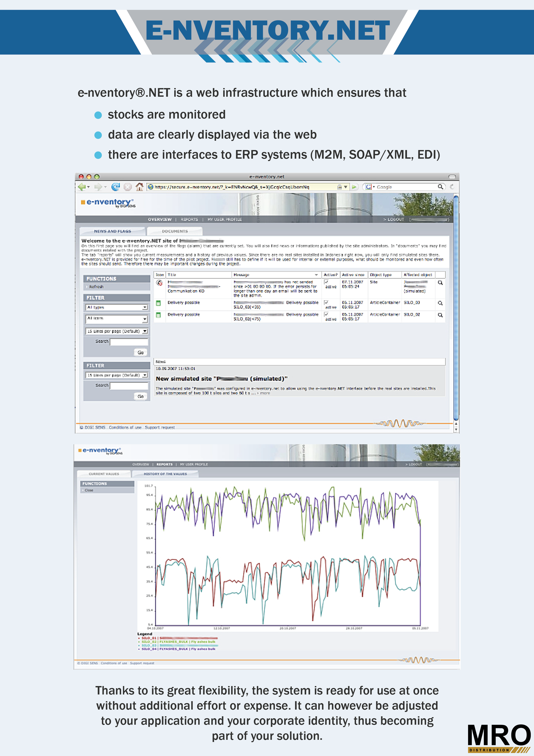The height and width of the screenshot is (756, 534).
Task: Click the toolbar toggle pill in the browser title bar
Action: 452,177
